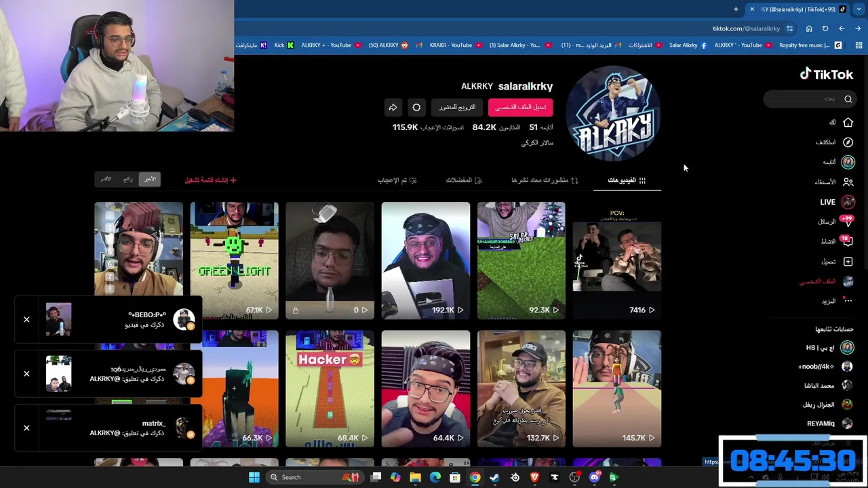Click the TikTok logo
868x488 pixels.
[826, 75]
